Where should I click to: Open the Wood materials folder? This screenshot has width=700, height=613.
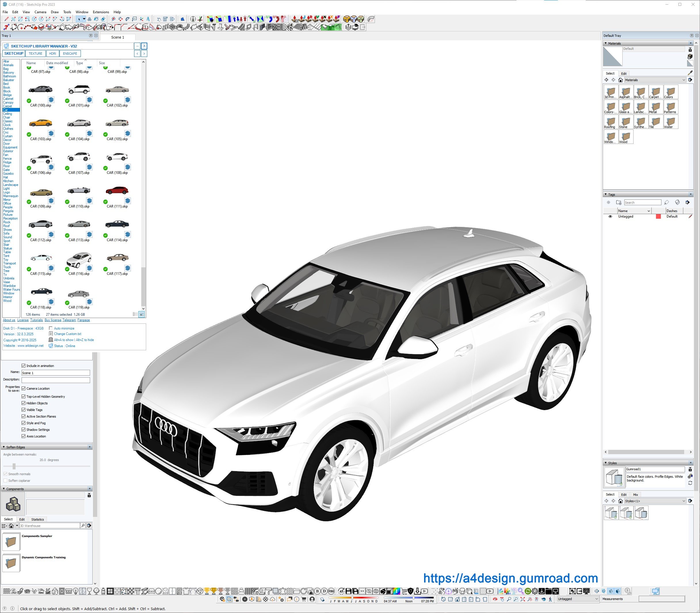pyautogui.click(x=625, y=137)
